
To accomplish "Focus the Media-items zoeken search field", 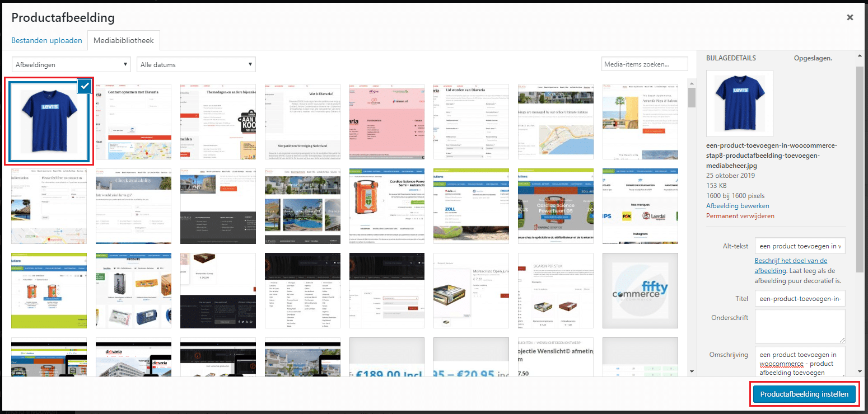I will [x=645, y=64].
